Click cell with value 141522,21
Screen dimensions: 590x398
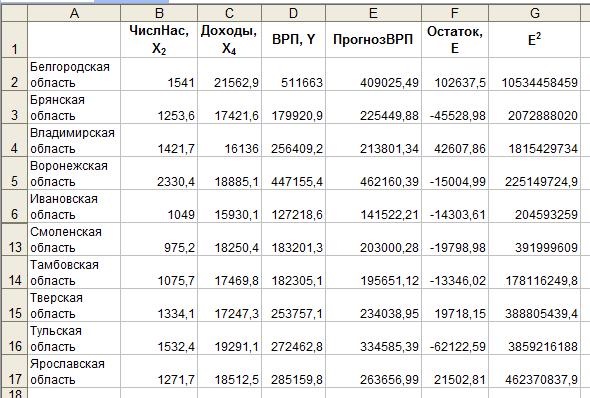click(373, 206)
